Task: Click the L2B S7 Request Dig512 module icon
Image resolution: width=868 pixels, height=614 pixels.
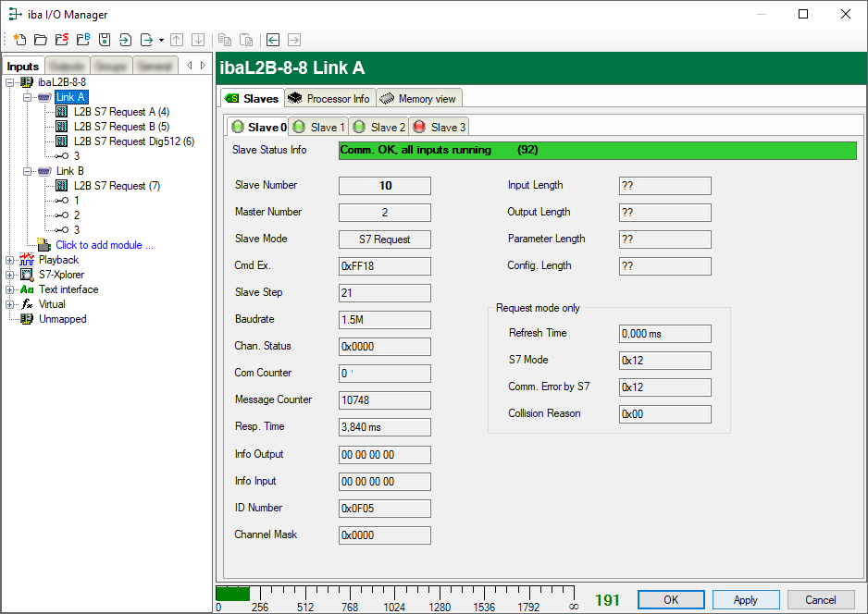Action: 62,141
